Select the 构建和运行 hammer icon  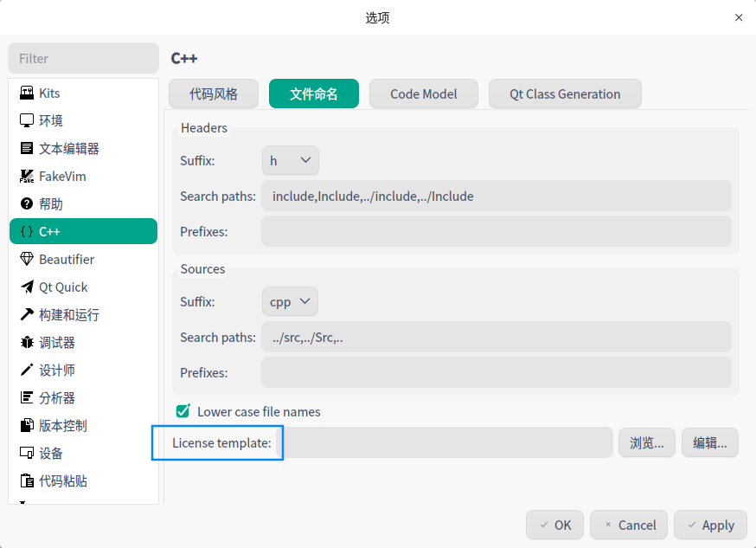click(x=27, y=315)
